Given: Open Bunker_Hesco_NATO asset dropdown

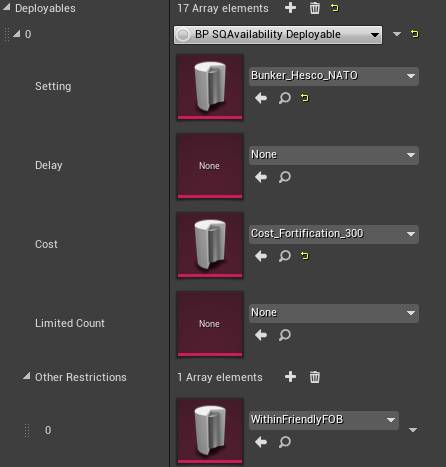Looking at the screenshot, I should click(x=334, y=76).
